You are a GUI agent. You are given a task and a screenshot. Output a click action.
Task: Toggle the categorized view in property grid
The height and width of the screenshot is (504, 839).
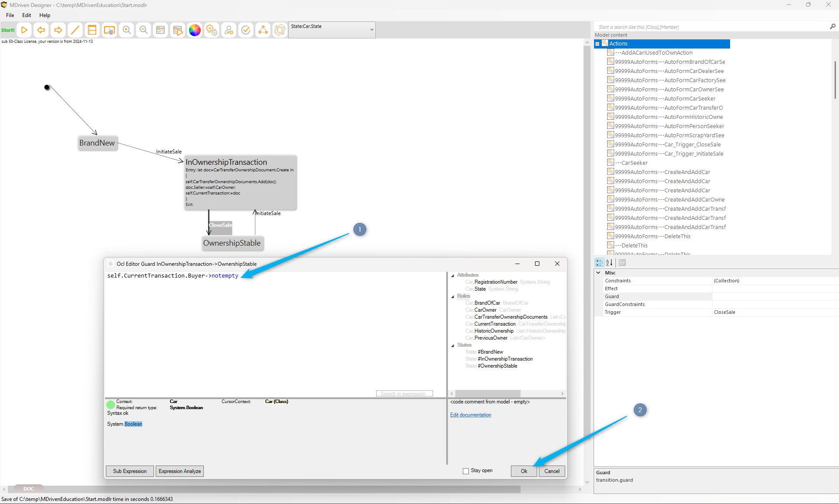pos(599,263)
